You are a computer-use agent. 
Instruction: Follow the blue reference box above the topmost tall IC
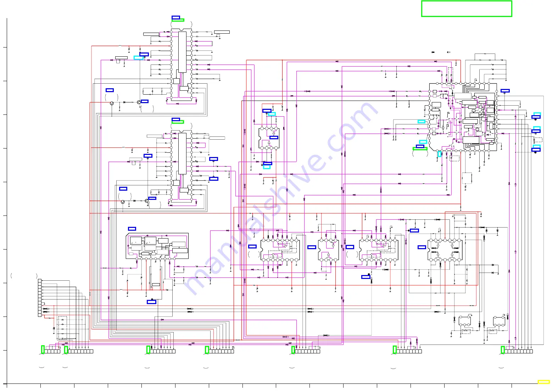tap(176, 17)
